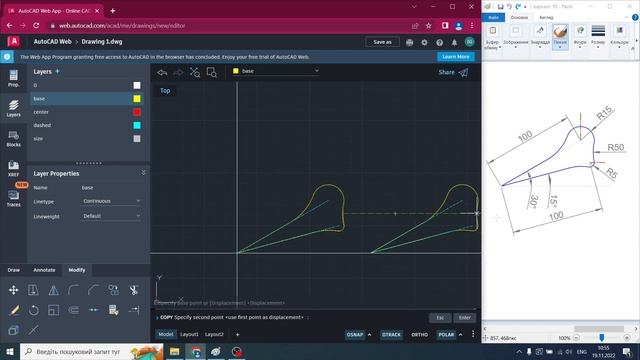Select the Erase tool icon

[x=13, y=310]
